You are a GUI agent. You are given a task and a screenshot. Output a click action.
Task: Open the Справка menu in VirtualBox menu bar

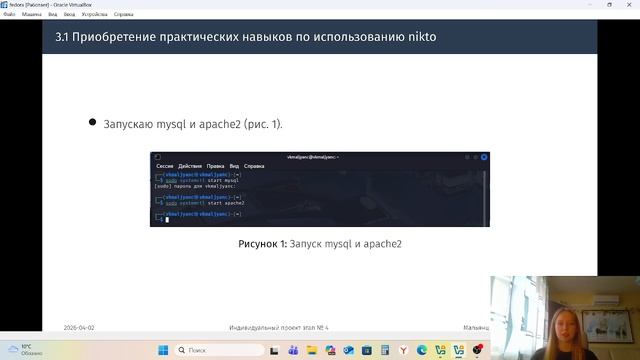click(x=124, y=14)
